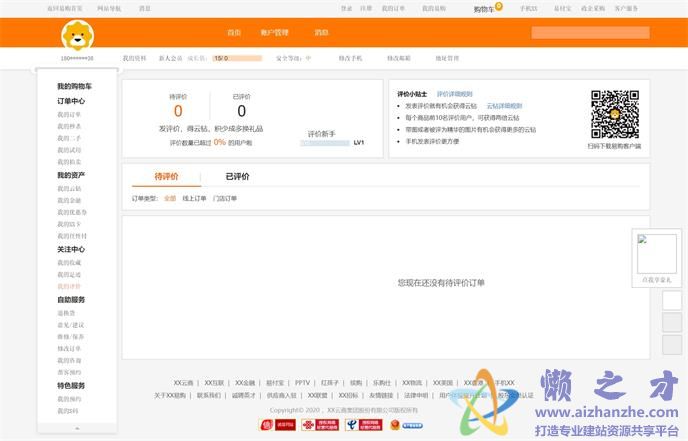The width and height of the screenshot is (688, 441).
Task: Click 返回易购首页 in top bar
Action: 65,8
